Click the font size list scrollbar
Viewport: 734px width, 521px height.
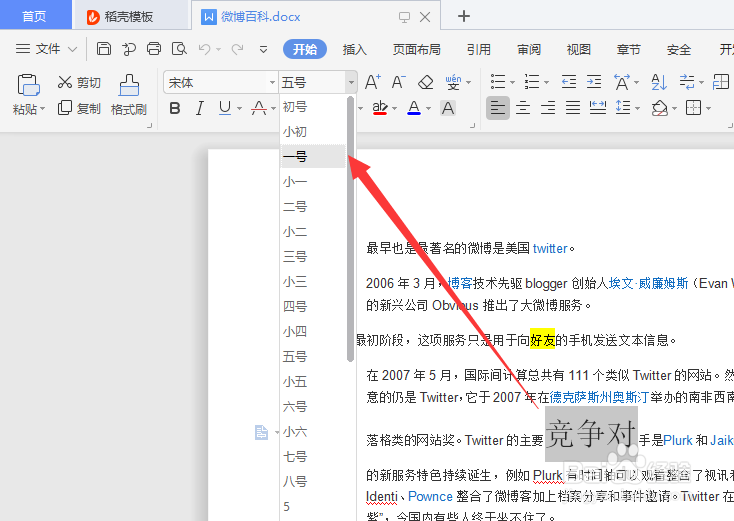click(350, 229)
